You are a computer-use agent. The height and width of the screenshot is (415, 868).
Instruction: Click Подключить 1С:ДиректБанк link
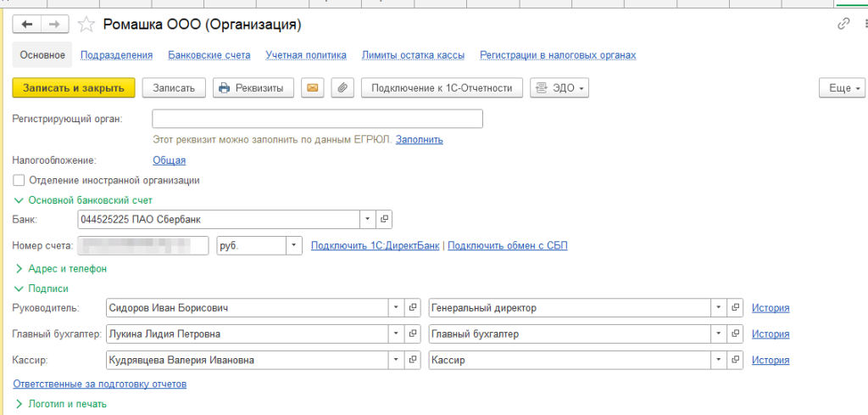point(376,245)
